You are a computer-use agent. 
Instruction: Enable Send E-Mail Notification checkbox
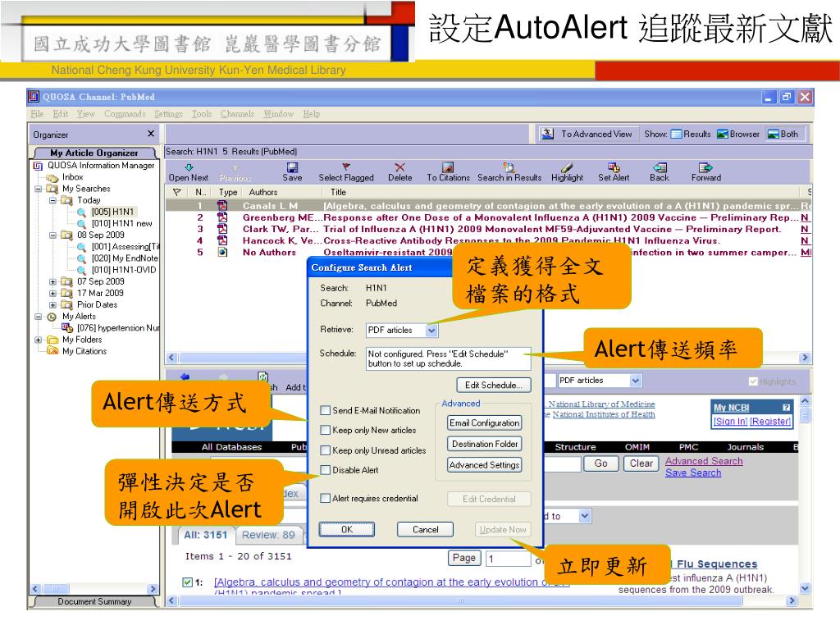(325, 410)
